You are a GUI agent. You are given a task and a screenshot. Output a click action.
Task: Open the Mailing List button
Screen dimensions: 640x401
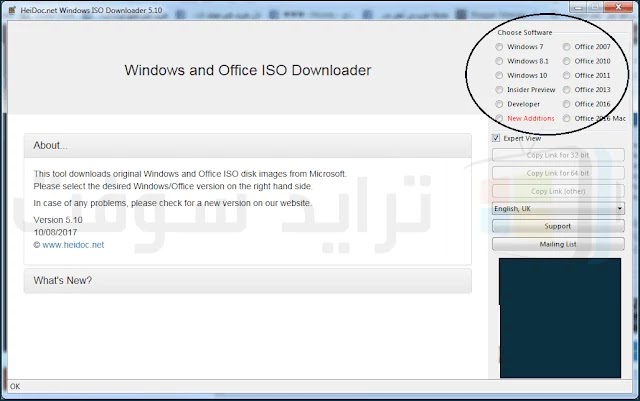[x=558, y=244]
